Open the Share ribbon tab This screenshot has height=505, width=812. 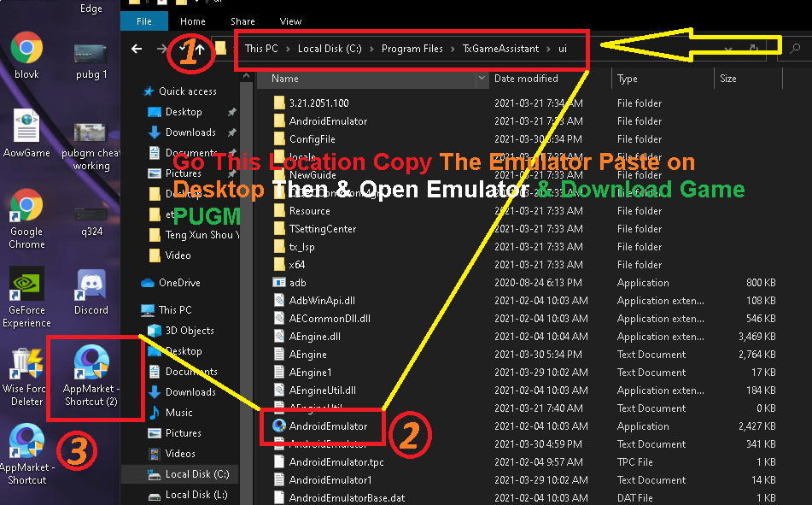pos(242,21)
